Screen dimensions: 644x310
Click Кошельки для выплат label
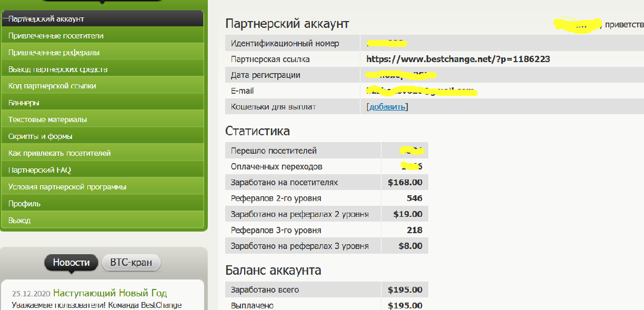point(273,107)
